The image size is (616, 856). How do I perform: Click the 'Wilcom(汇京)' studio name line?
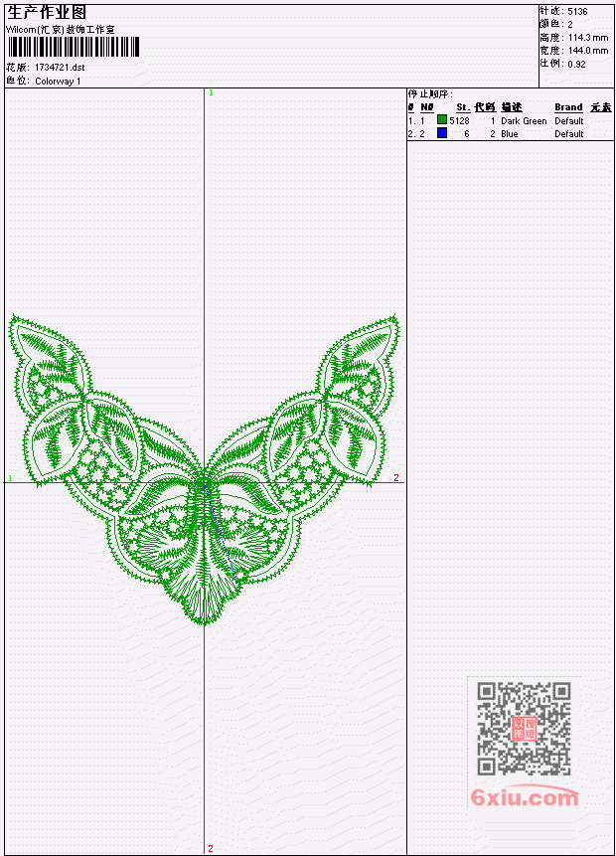pyautogui.click(x=61, y=30)
